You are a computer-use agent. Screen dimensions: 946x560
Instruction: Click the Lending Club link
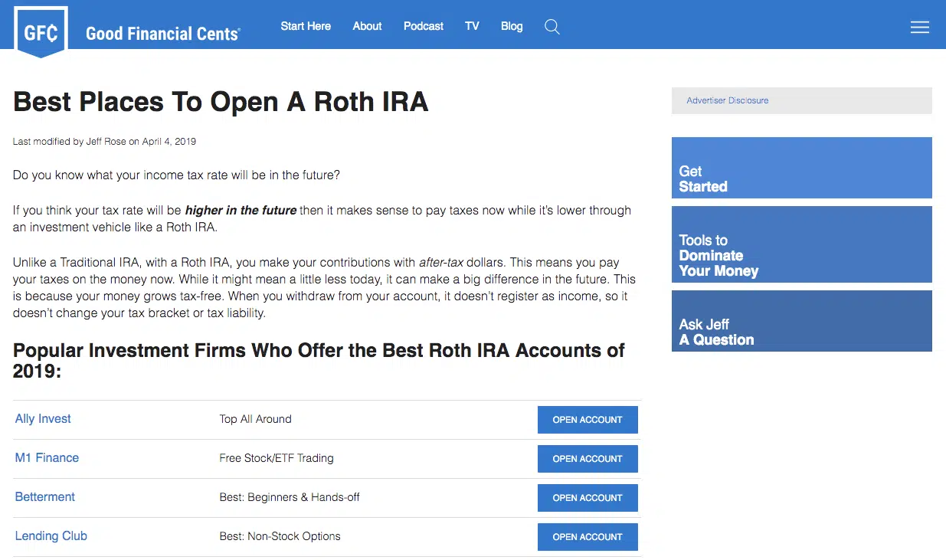pos(51,536)
